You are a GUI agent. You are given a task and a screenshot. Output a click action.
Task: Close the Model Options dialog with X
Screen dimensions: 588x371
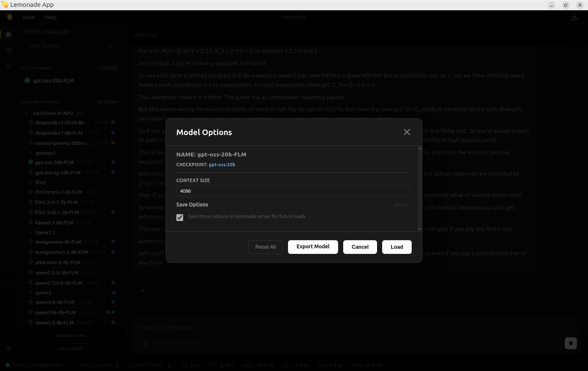(x=407, y=132)
